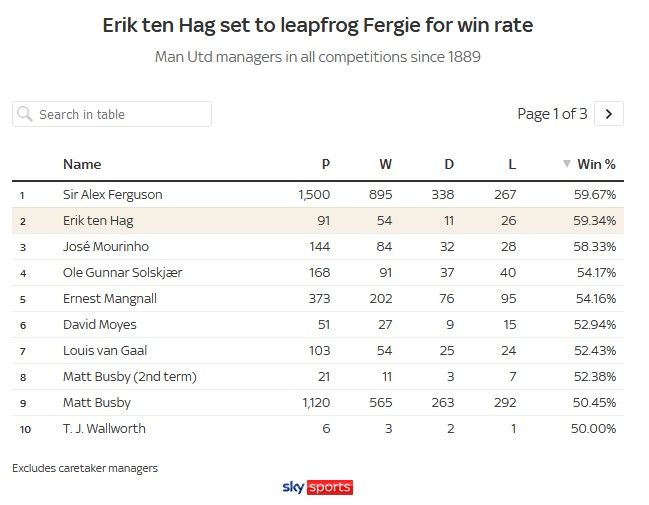The image size is (649, 505).
Task: Click the Page 1 of 3 indicator
Action: tap(552, 114)
